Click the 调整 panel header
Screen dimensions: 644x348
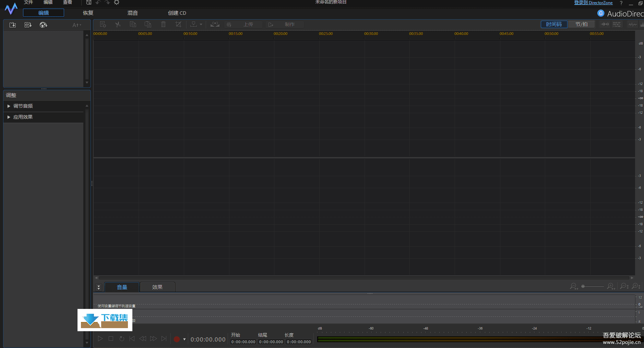click(47, 95)
